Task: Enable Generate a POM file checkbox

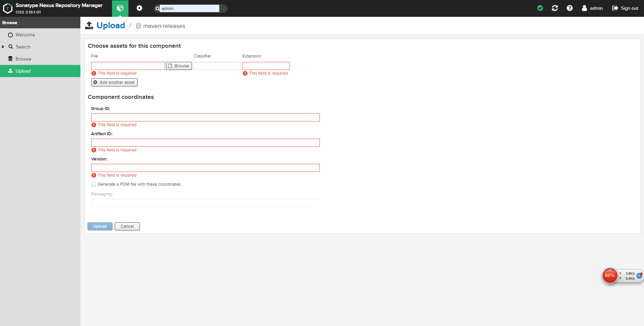Action: 94,184
